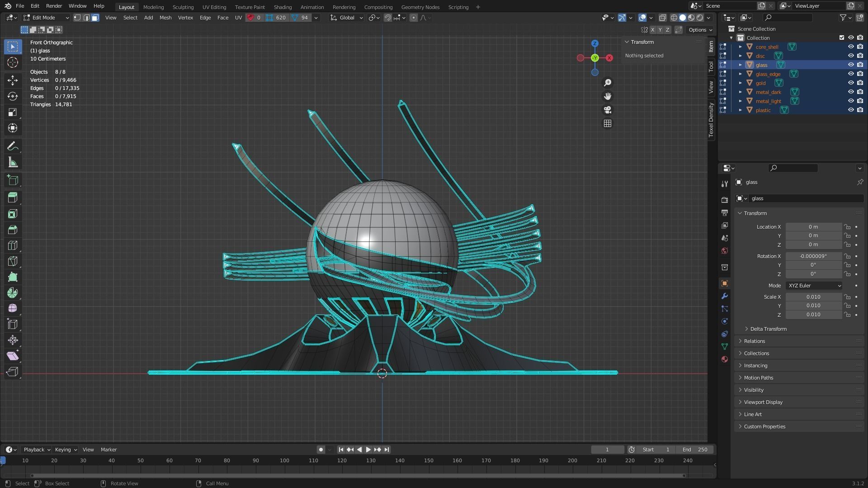
Task: Uncheck the Collection exclude checkbox
Action: click(841, 38)
